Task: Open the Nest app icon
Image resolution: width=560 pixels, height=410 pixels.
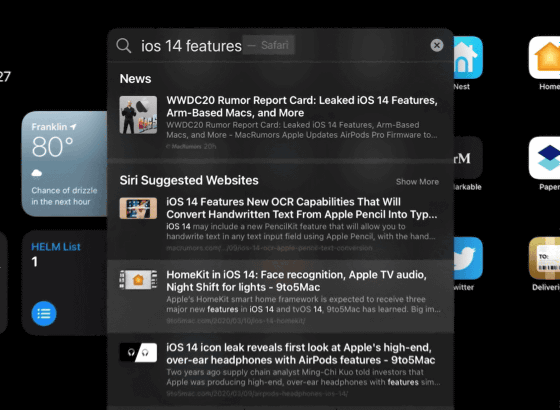Action: point(468,58)
